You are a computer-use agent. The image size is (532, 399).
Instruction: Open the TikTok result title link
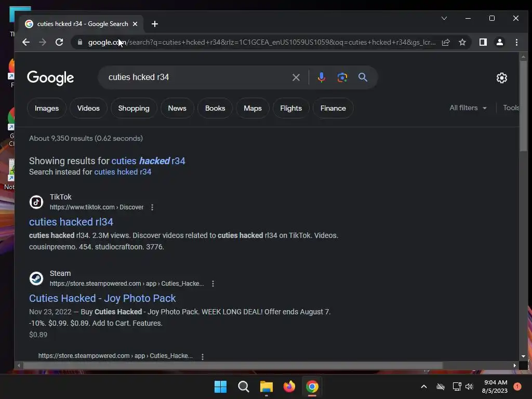(x=71, y=222)
